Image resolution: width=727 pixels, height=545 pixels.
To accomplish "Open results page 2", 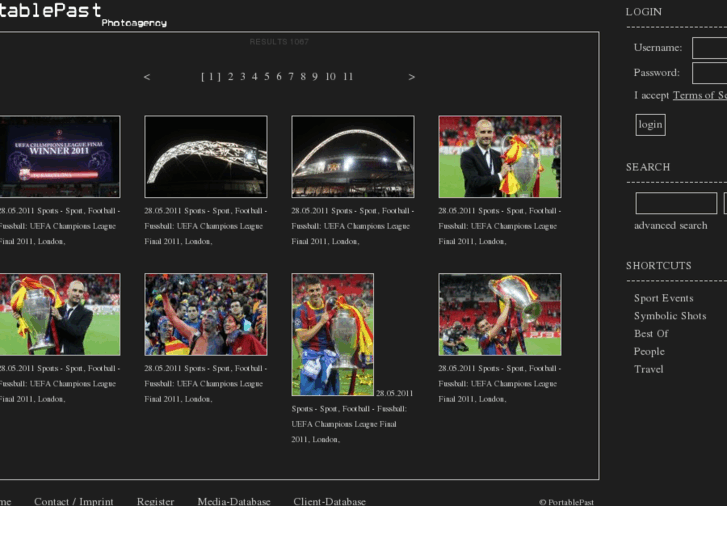I will 230,77.
